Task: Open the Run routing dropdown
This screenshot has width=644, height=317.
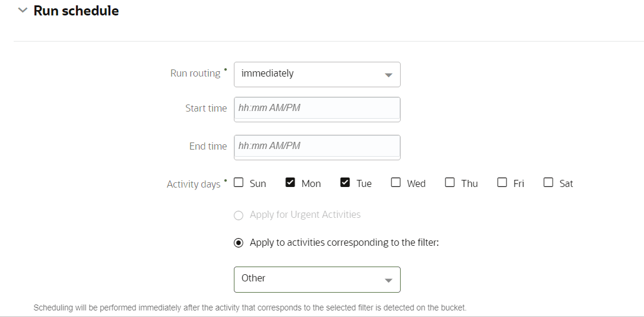Action: point(317,74)
